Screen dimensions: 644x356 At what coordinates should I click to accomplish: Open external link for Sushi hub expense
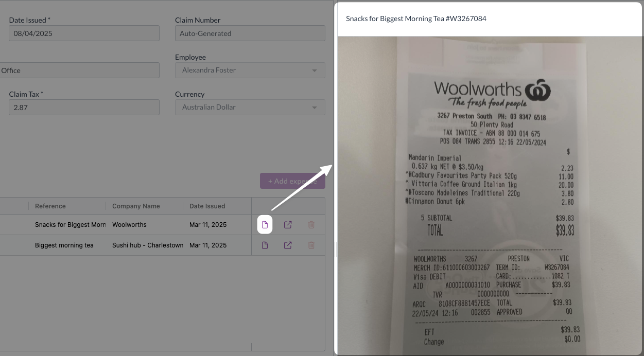[288, 245]
